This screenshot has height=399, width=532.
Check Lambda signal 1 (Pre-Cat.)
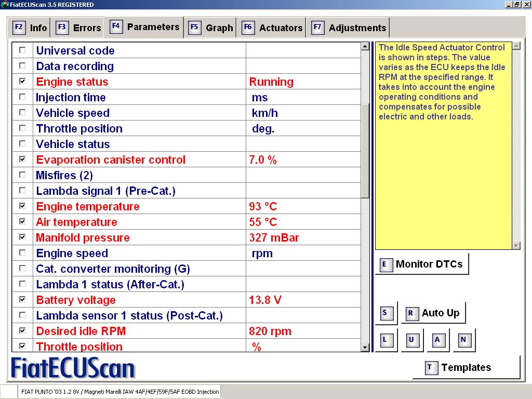coord(22,190)
